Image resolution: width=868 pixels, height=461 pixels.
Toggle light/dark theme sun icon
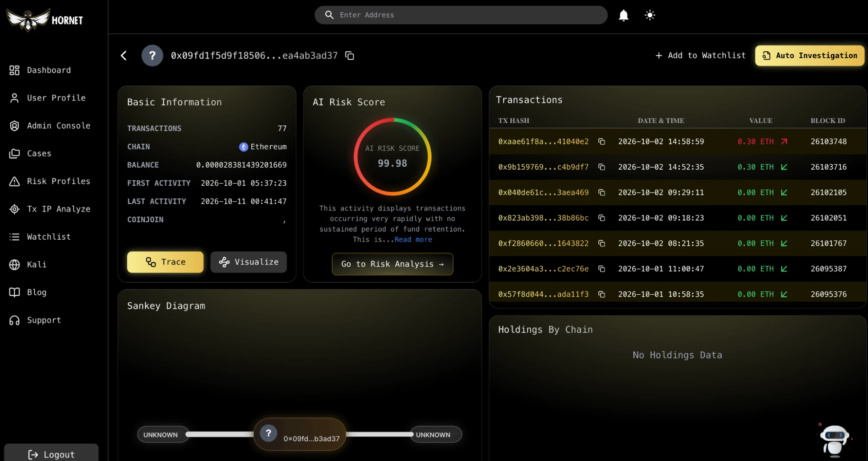tap(650, 15)
